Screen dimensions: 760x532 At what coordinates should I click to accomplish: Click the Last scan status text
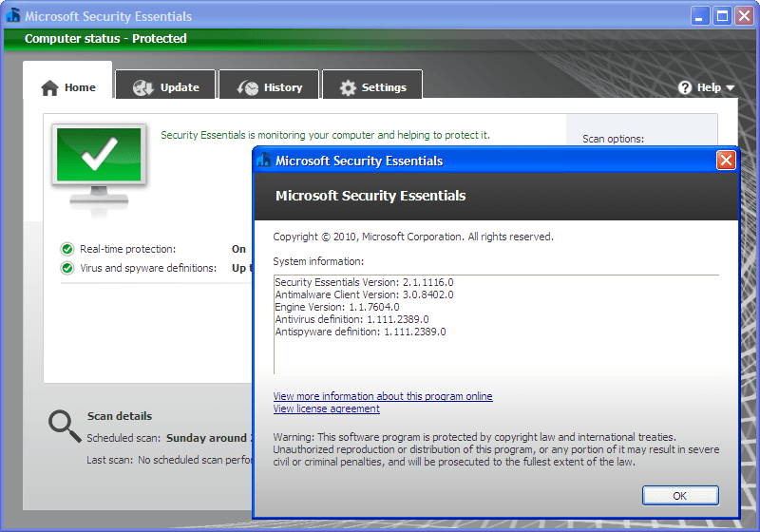pos(169,460)
